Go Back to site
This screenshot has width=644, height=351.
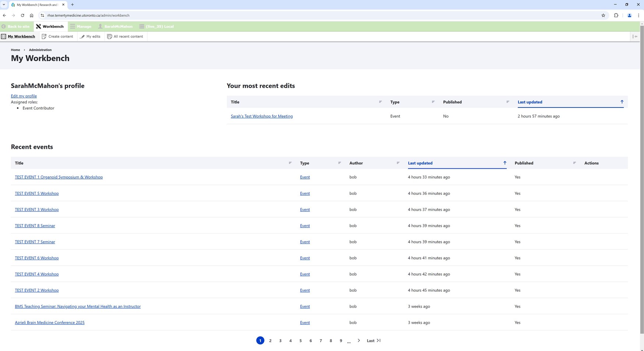coord(15,27)
